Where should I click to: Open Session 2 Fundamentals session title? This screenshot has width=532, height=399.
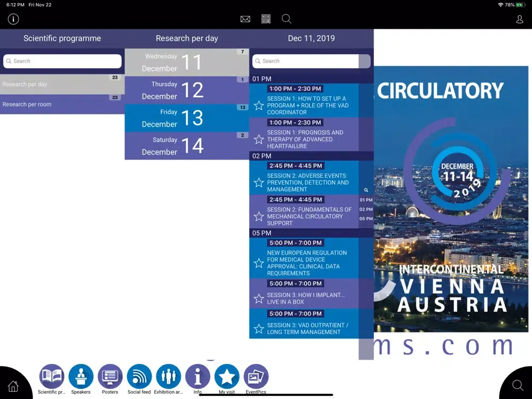309,217
